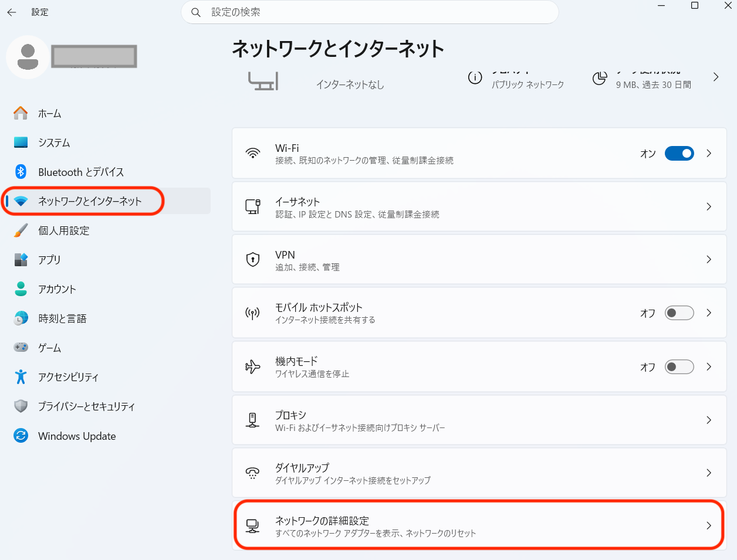Click the ダイヤルアップ phone icon
The width and height of the screenshot is (737, 560).
tap(253, 473)
